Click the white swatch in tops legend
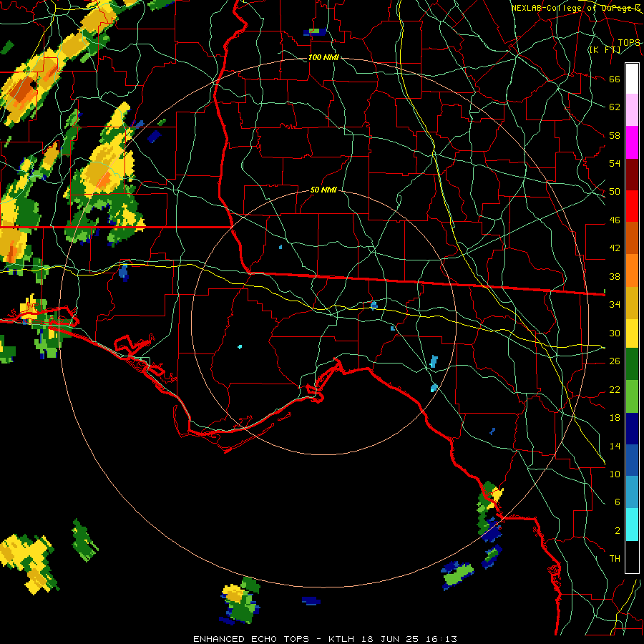Image resolution: width=644 pixels, height=644 pixels. [x=632, y=79]
